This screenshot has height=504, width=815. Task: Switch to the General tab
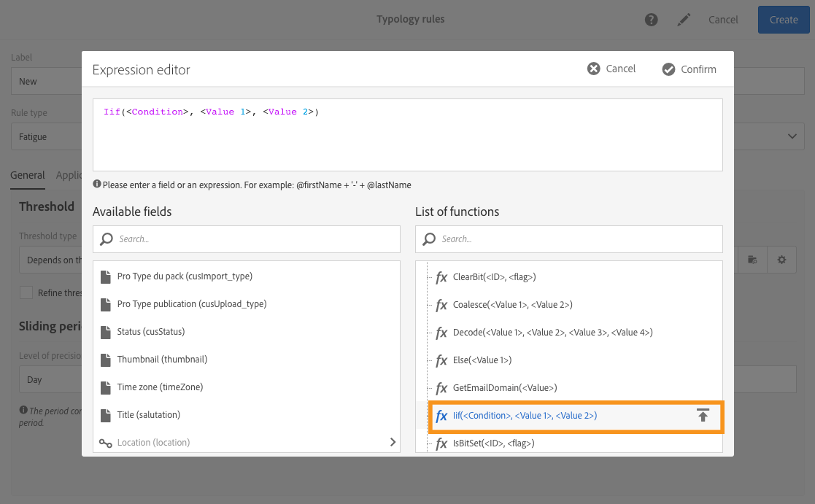click(x=28, y=175)
